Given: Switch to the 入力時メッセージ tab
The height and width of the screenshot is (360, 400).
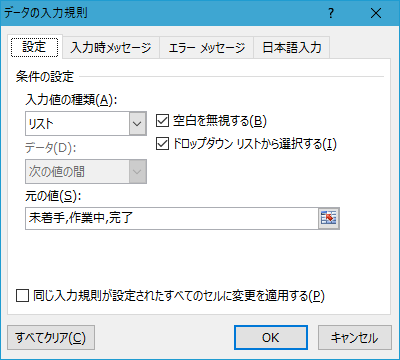Looking at the screenshot, I should (111, 47).
